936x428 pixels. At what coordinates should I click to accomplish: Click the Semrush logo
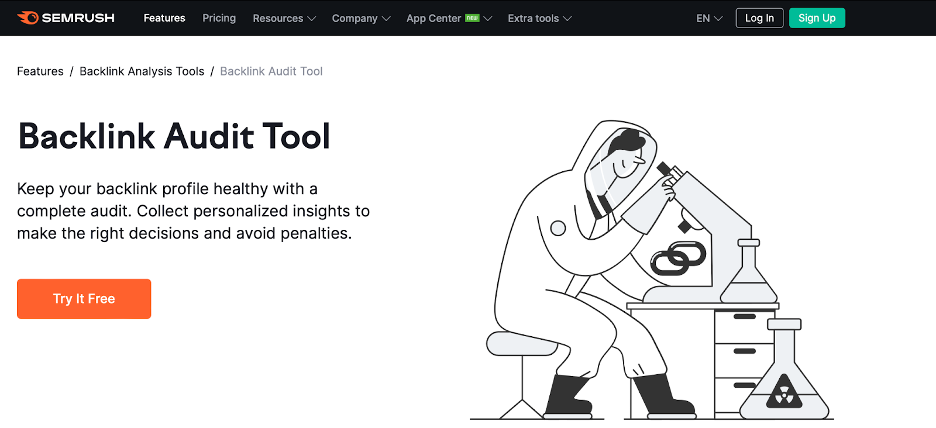tap(66, 18)
